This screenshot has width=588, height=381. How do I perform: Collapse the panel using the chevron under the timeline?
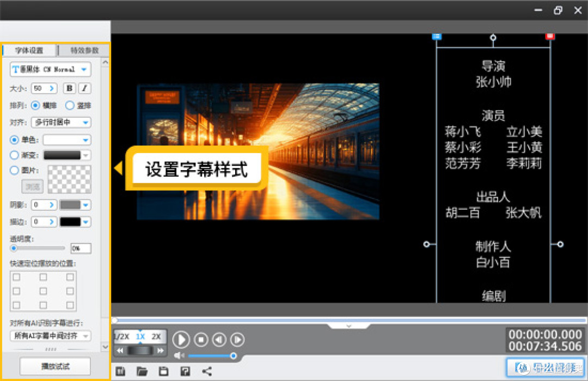[x=349, y=326]
